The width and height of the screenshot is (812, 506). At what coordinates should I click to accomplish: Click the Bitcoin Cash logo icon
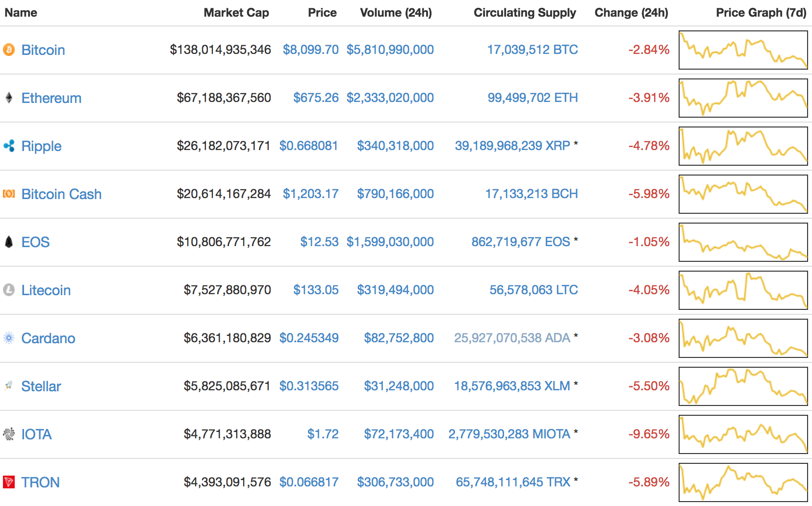9,194
